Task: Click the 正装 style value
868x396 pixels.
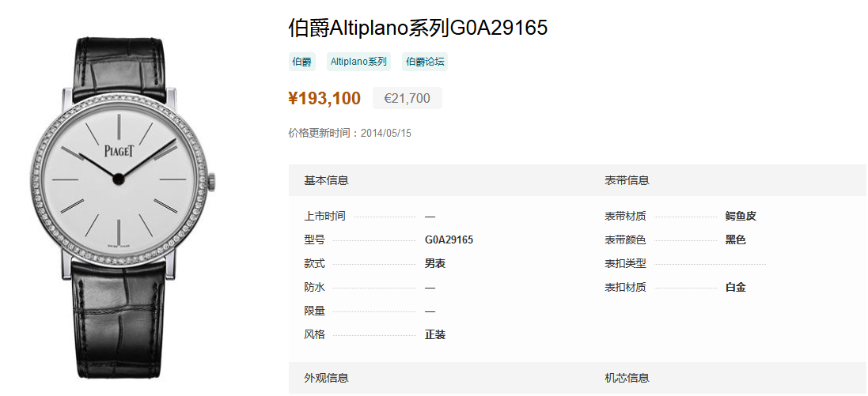Action: pyautogui.click(x=435, y=334)
